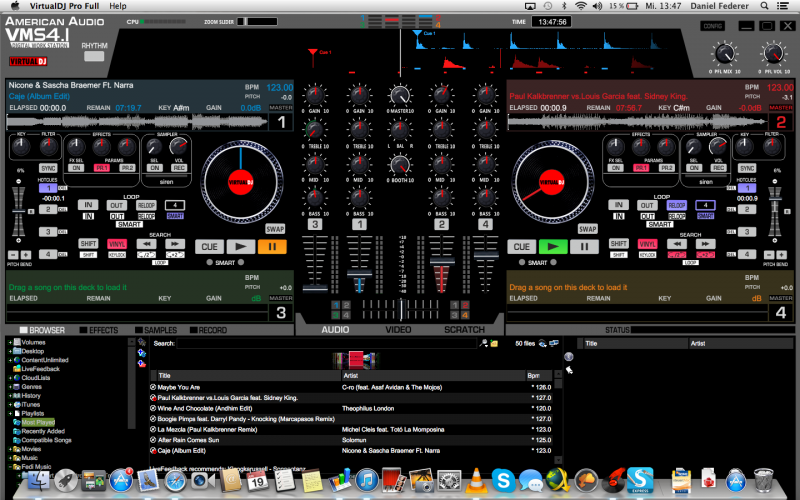
Task: Click the pitch bend plus button on deck 1
Action: 23,254
